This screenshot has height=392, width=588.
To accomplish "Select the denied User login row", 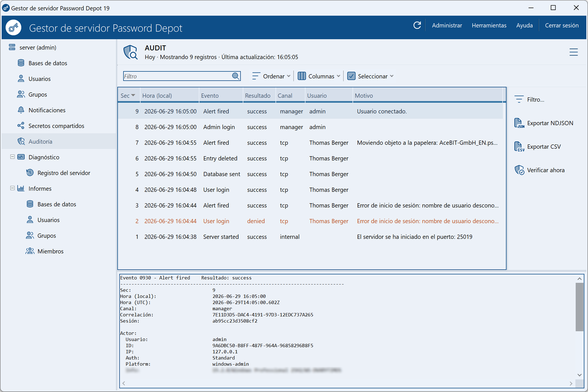I will pyautogui.click(x=310, y=221).
